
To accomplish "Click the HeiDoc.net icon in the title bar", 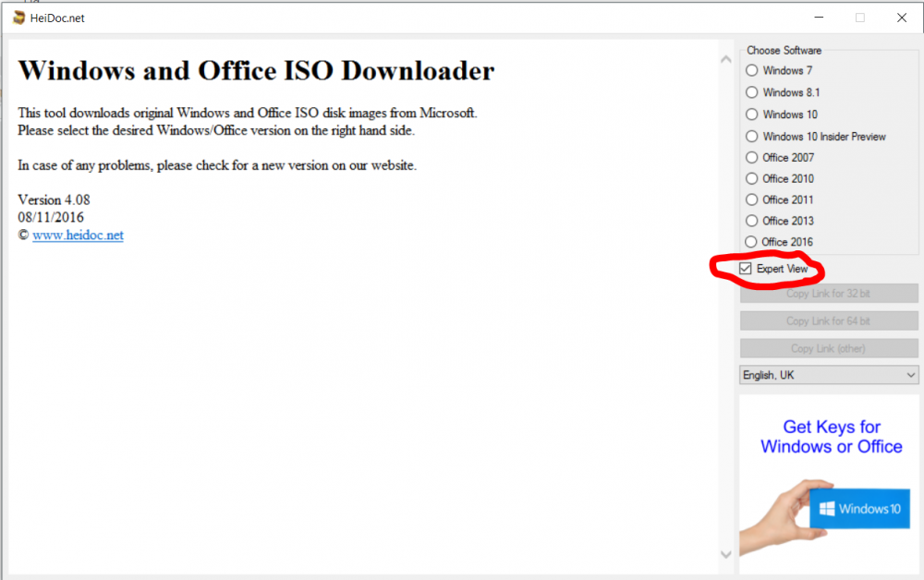I will (x=18, y=17).
